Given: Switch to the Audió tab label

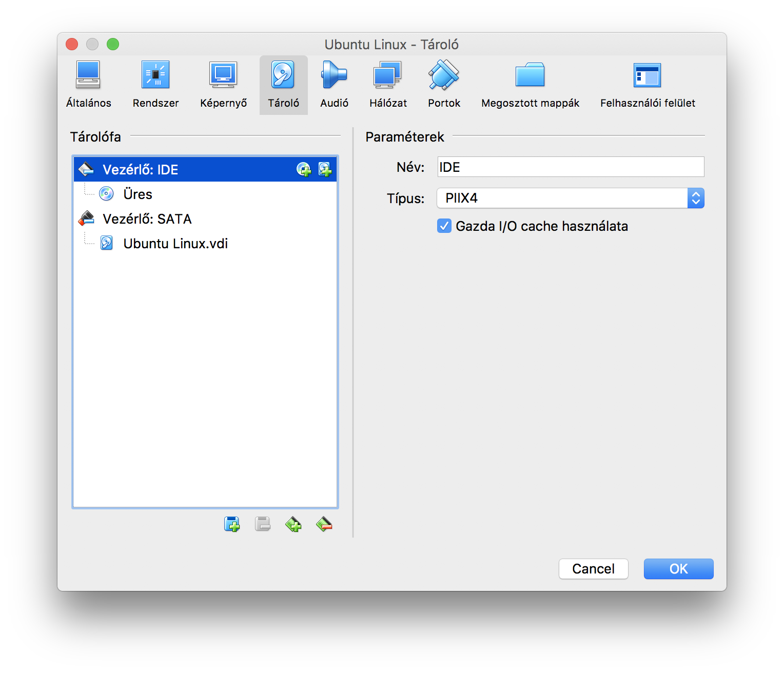Looking at the screenshot, I should click(334, 103).
